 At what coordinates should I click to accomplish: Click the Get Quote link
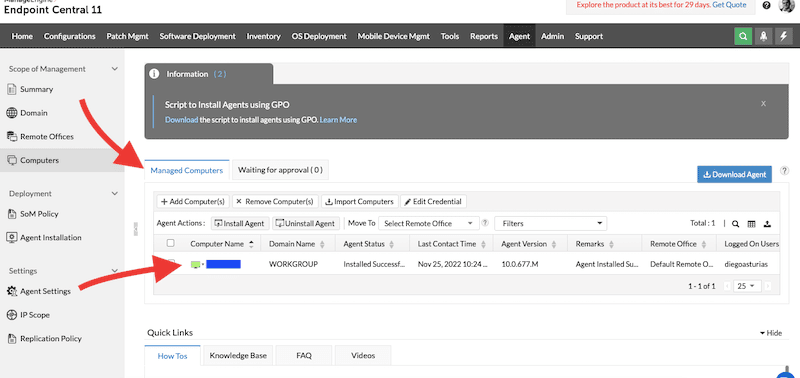pos(729,5)
